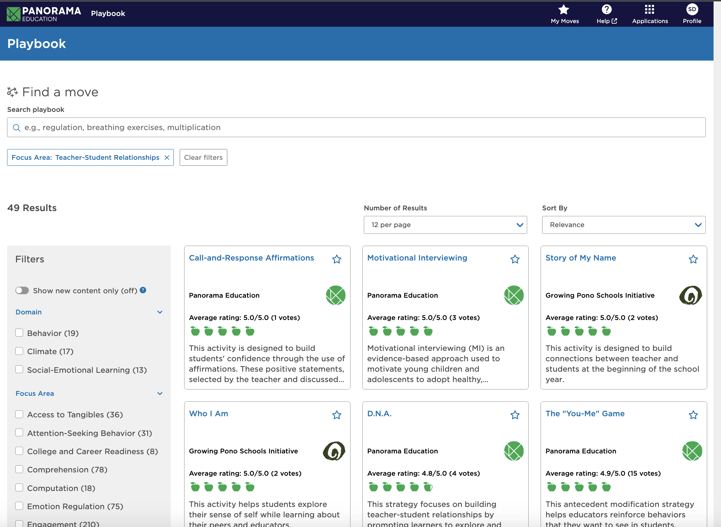Click apple rating on Call-and-Response Affirmations card
The image size is (721, 527).
pos(222,331)
